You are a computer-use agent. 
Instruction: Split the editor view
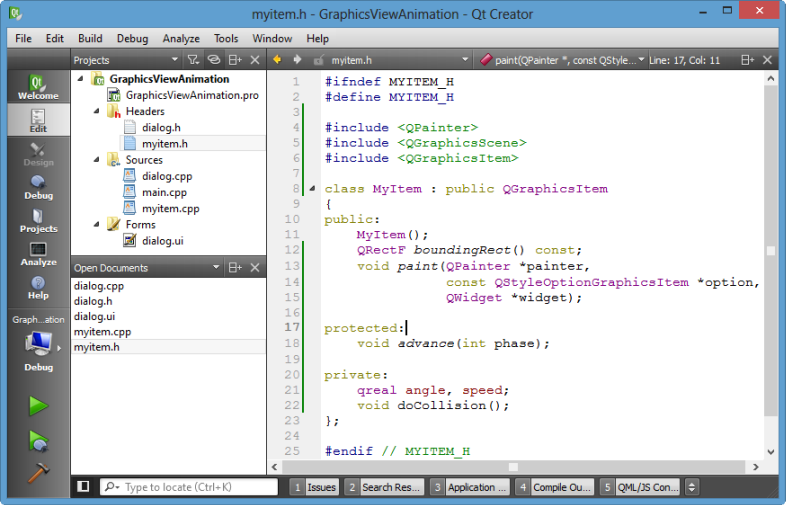tap(747, 60)
